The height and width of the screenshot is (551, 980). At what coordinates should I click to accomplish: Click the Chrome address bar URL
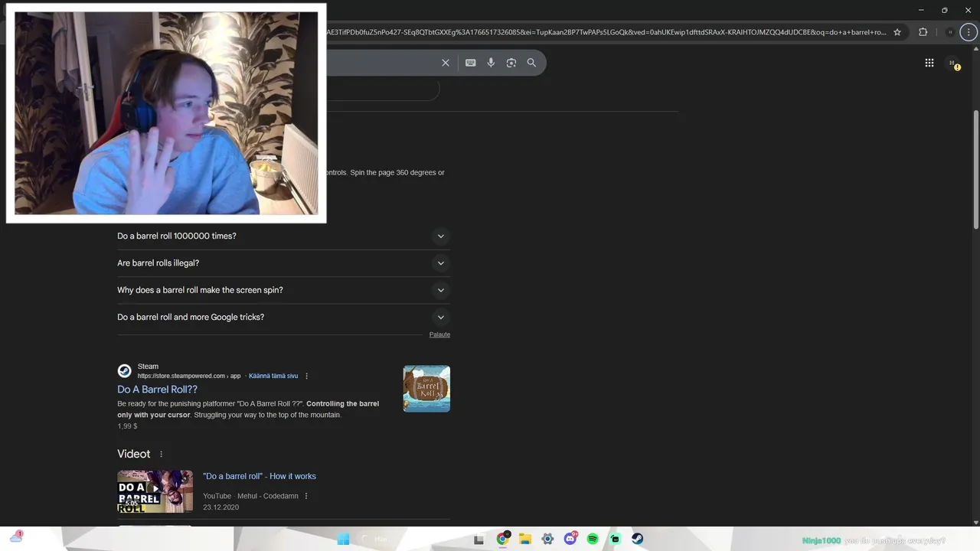tap(606, 32)
